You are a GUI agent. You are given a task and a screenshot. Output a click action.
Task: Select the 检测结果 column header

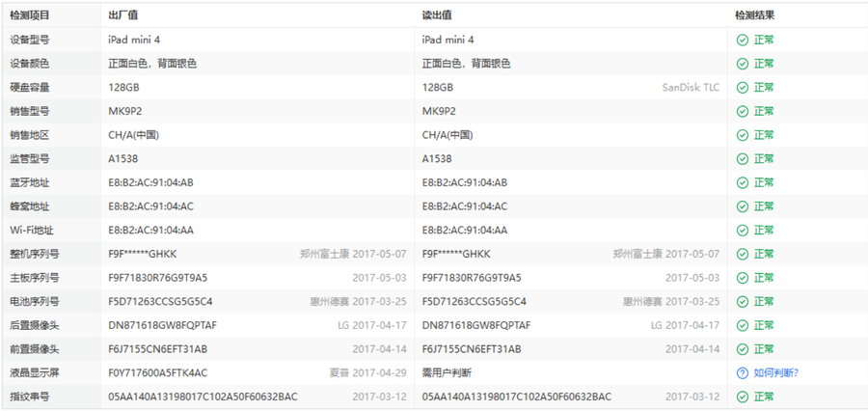754,15
